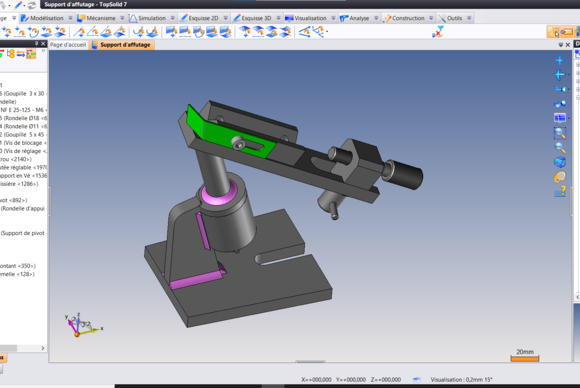This screenshot has width=580, height=388.
Task: Click the X=+000,000 coordinate in status bar
Action: (x=316, y=379)
